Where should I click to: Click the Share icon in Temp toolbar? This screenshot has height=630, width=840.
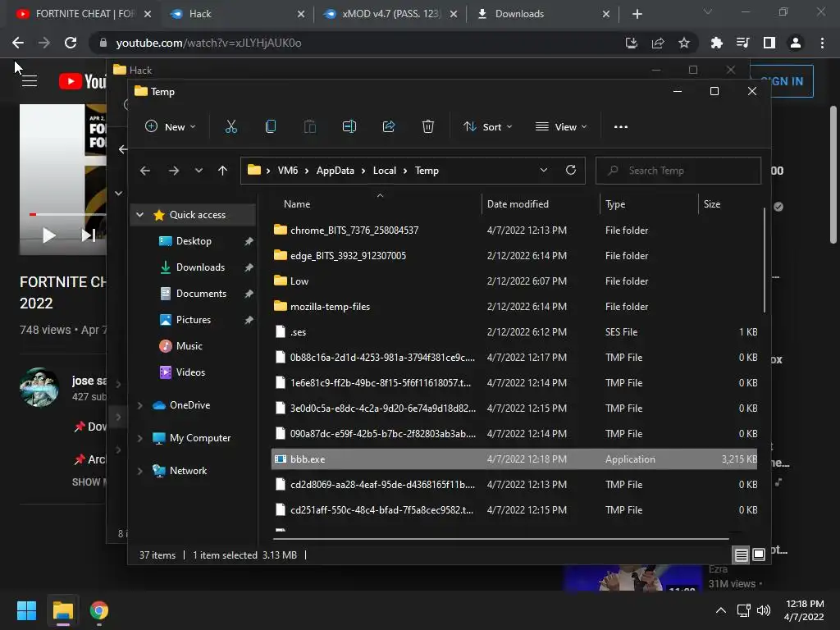coord(389,127)
